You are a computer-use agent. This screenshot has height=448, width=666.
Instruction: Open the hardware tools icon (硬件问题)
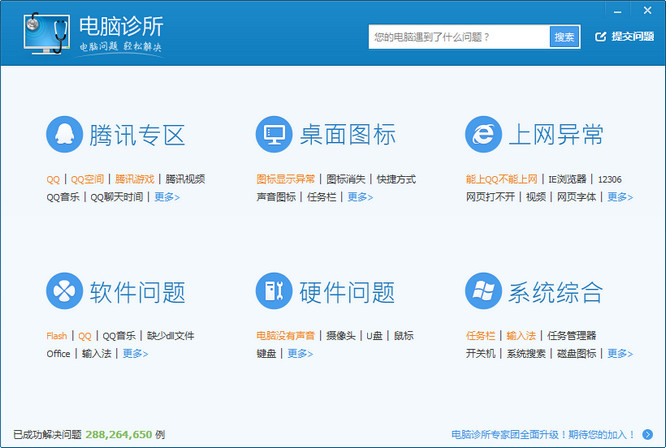coord(273,291)
